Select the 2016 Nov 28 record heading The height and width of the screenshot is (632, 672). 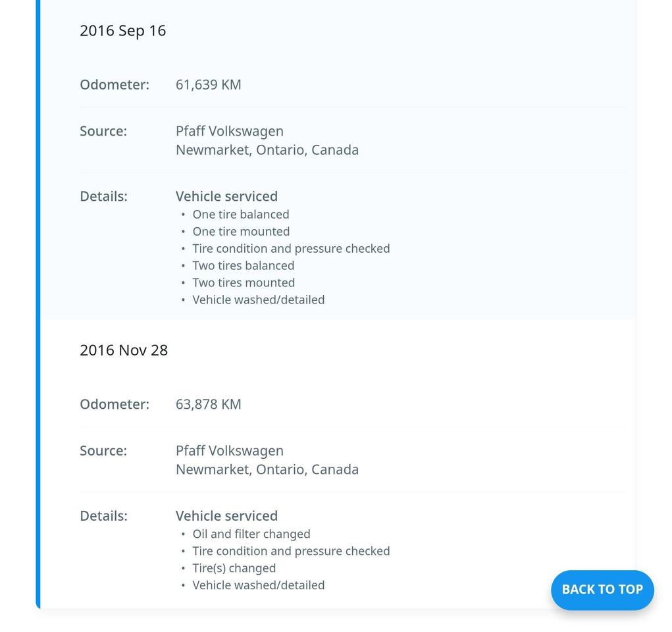click(123, 350)
